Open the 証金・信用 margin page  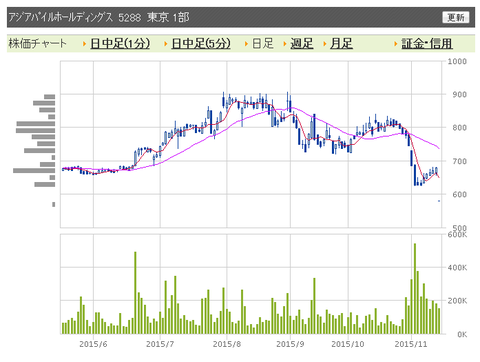point(427,44)
